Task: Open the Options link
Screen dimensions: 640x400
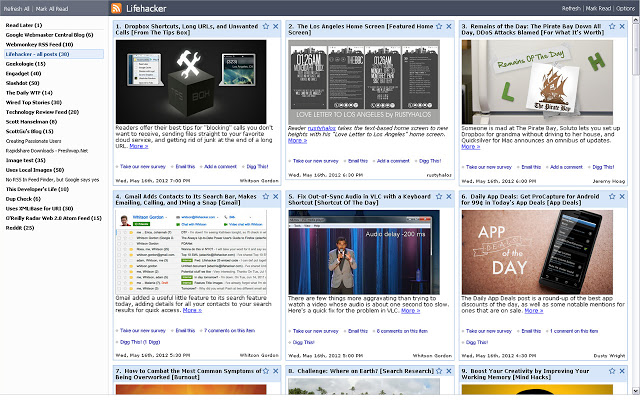Action: point(625,8)
